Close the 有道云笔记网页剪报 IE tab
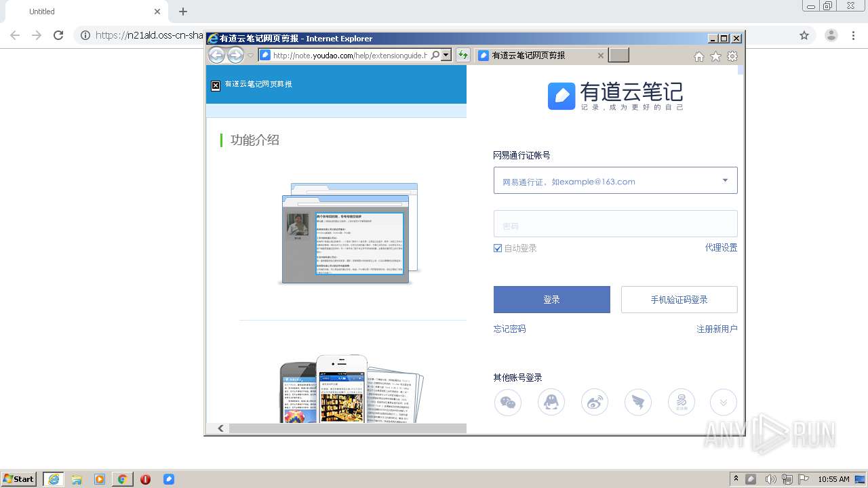 [600, 56]
